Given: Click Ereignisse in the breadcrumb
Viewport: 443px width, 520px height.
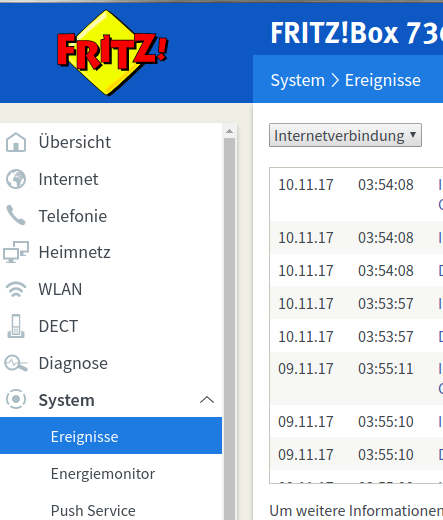Looking at the screenshot, I should (383, 80).
